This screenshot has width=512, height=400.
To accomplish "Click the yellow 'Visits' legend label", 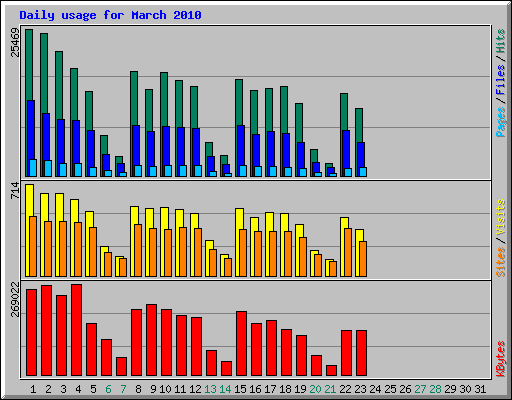I will click(501, 217).
